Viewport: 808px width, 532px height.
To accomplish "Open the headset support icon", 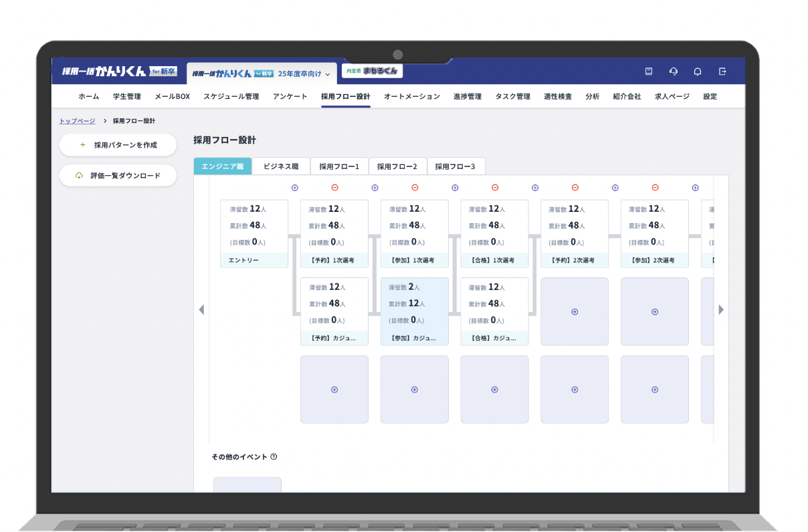I will 674,72.
